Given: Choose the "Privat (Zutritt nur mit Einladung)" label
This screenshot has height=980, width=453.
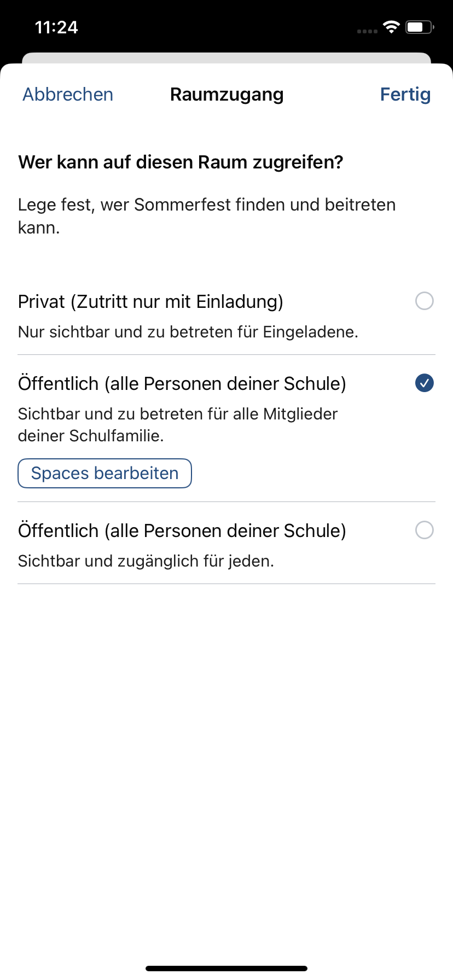Looking at the screenshot, I should (150, 301).
